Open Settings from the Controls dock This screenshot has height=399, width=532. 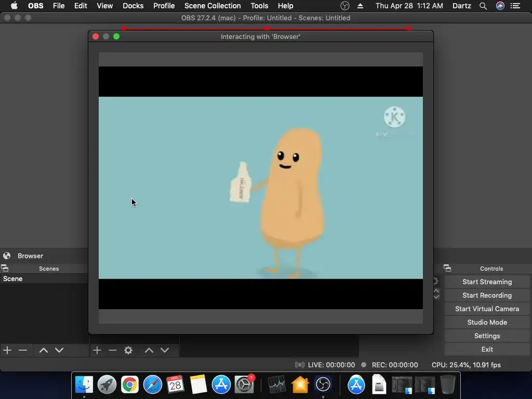[x=487, y=336]
